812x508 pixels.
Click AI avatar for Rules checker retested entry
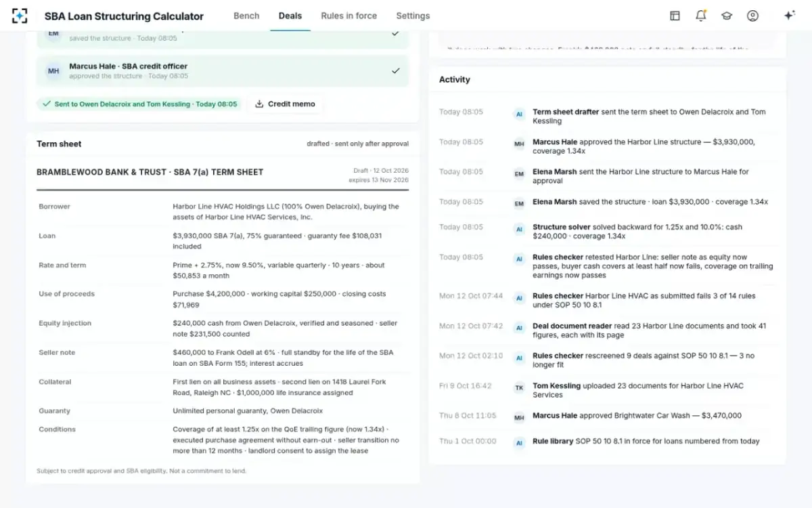[x=519, y=259]
